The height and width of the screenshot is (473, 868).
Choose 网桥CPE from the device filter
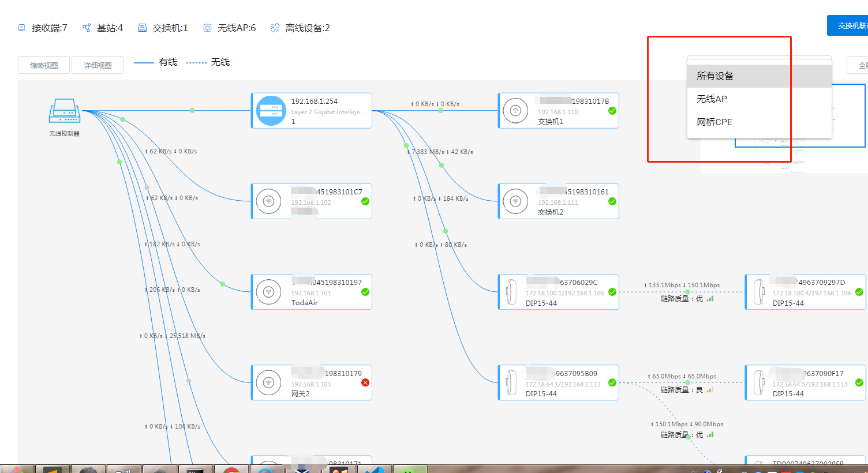(714, 122)
